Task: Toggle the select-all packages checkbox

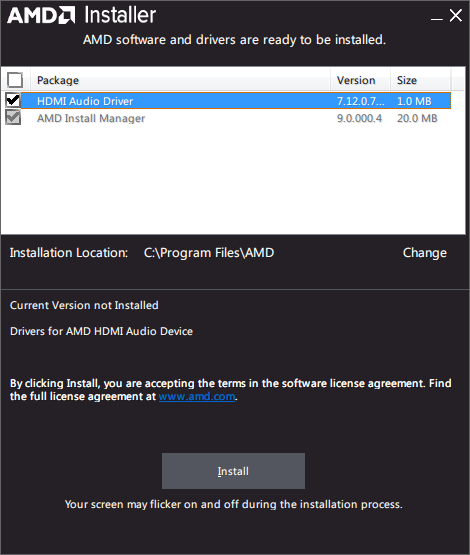Action: pyautogui.click(x=15, y=80)
